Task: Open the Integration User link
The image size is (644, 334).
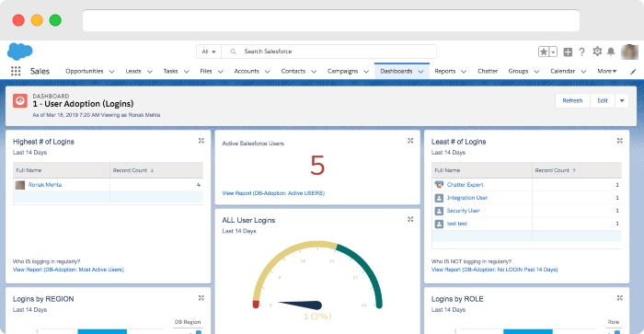Action: pyautogui.click(x=467, y=198)
